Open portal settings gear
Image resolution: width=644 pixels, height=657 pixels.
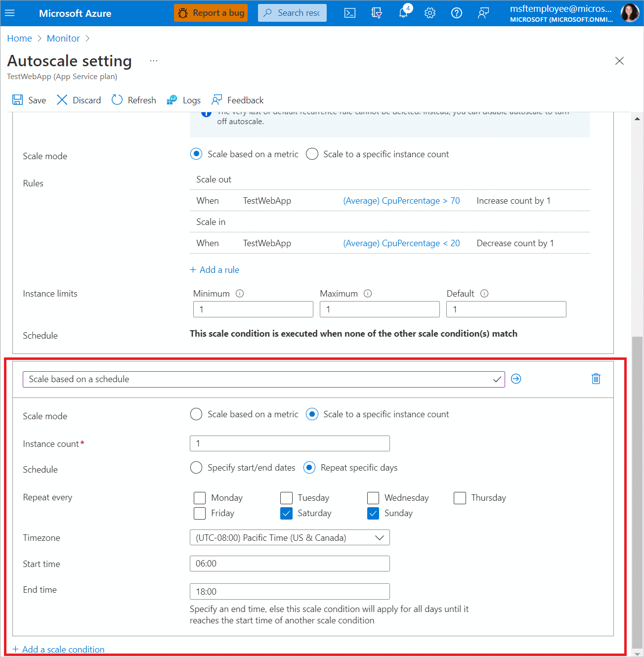click(x=430, y=13)
